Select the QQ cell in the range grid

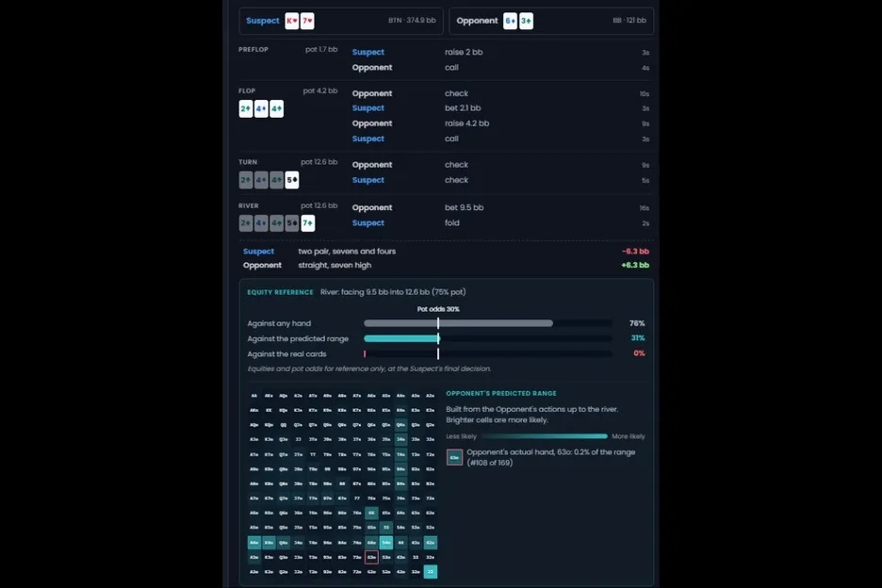click(x=284, y=425)
